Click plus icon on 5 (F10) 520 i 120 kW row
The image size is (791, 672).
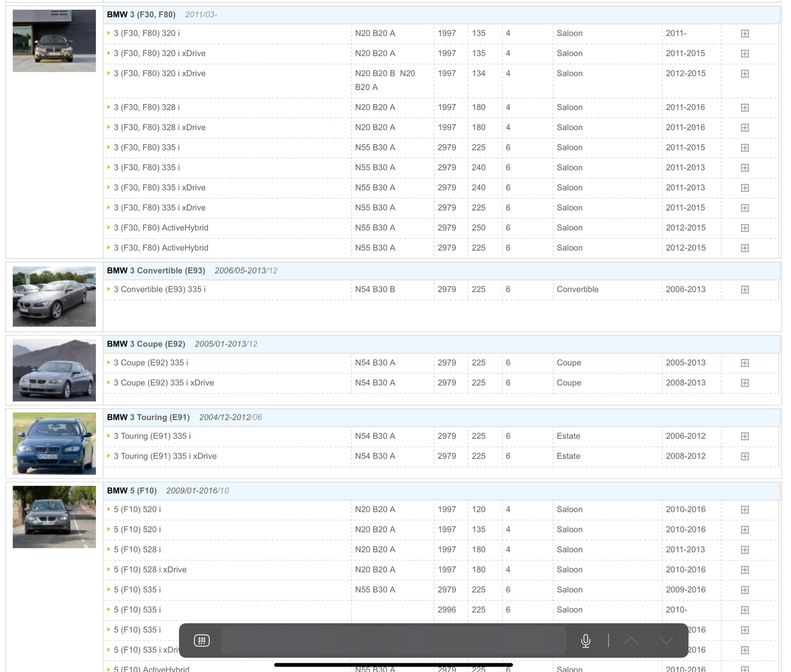tap(744, 509)
